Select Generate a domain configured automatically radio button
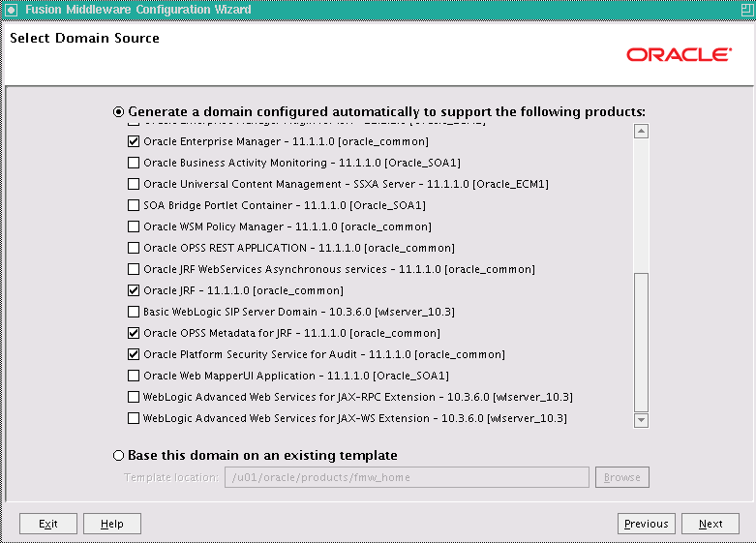Image resolution: width=756 pixels, height=543 pixels. (119, 112)
